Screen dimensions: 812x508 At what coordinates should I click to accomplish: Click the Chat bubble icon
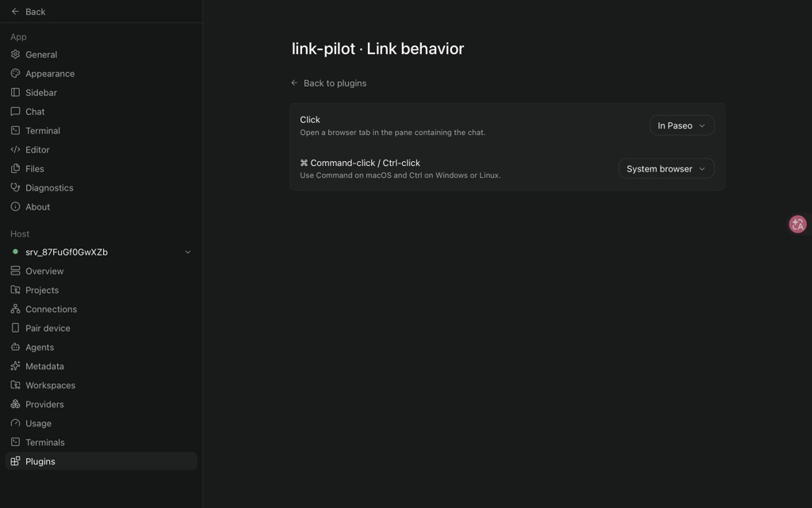coord(16,111)
